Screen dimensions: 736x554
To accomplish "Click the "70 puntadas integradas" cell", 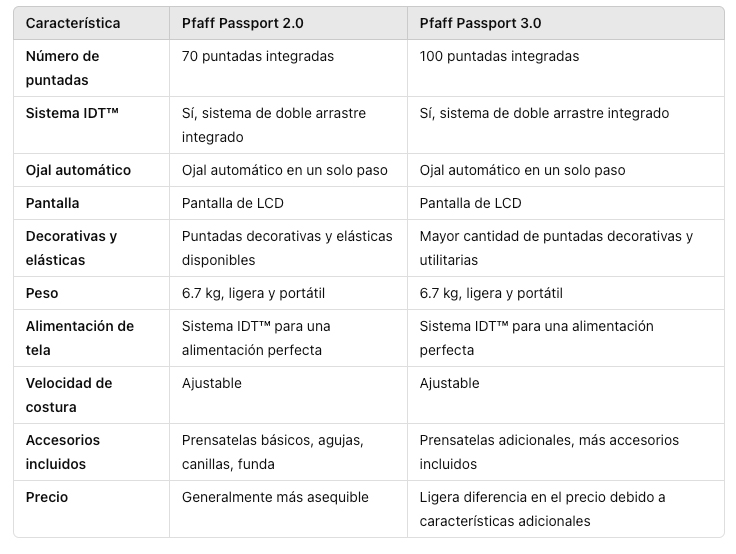I will click(x=258, y=56).
